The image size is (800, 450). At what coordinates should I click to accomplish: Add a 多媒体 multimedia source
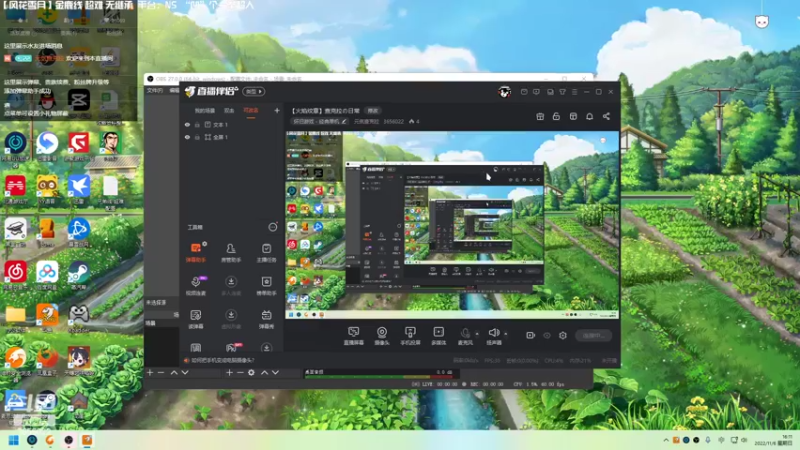(x=438, y=336)
